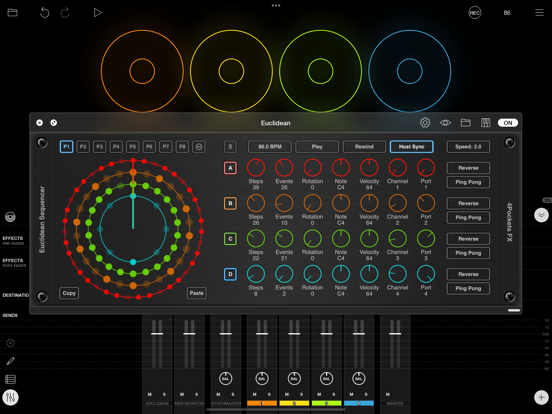Toggle the eye icon in Euclidean header
The width and height of the screenshot is (552, 414).
(445, 123)
